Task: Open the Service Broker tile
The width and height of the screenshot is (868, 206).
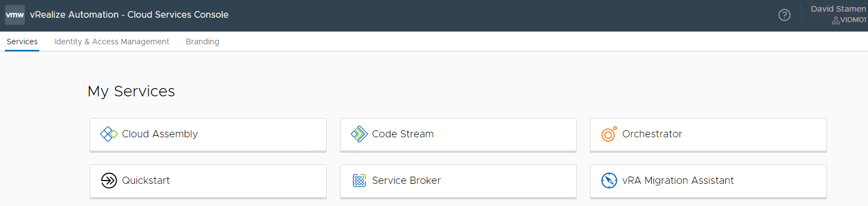Action: [458, 181]
